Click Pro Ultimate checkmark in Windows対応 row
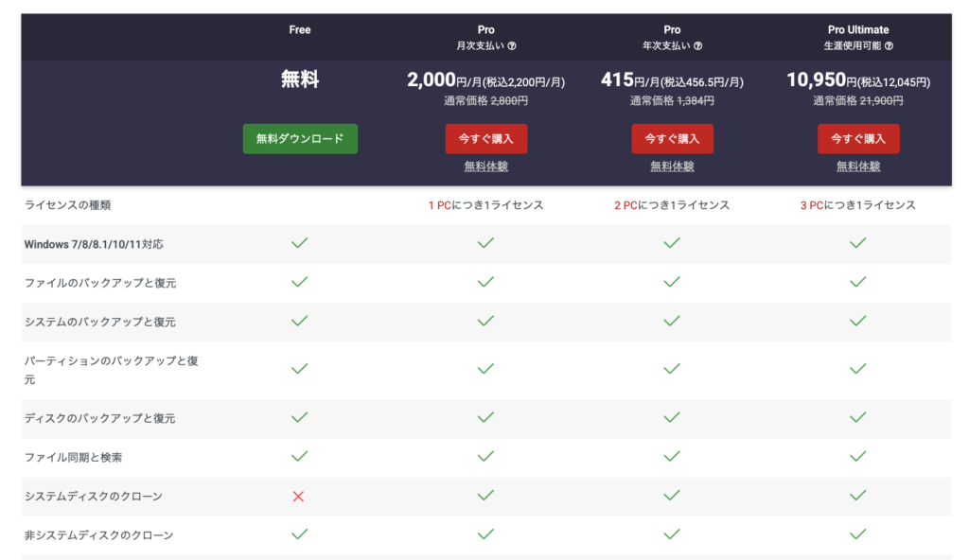This screenshot has height=560, width=969. pyautogui.click(x=857, y=243)
